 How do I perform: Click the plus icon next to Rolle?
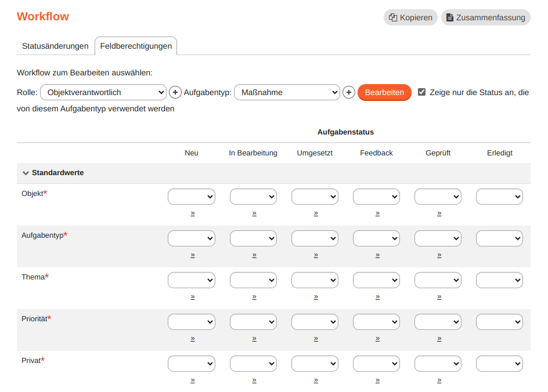point(175,92)
